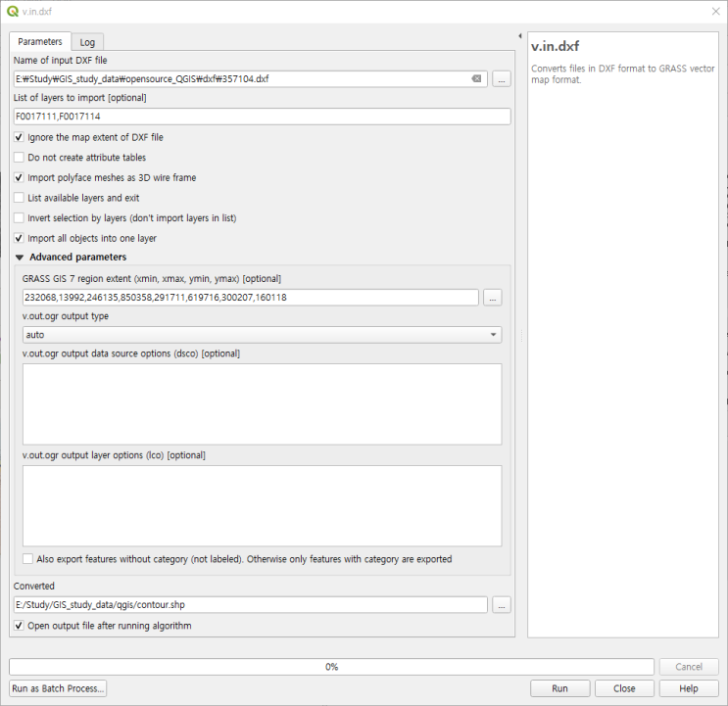Click 'Converts files in DXF format' description
Viewport: 728px width, 706px height.
tap(622, 74)
